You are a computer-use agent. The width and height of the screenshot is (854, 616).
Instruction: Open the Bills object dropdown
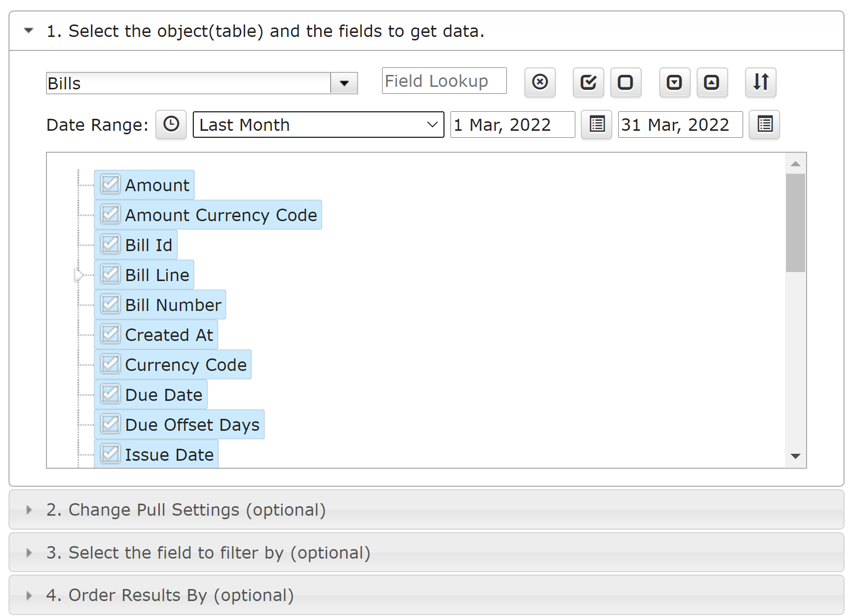point(344,83)
